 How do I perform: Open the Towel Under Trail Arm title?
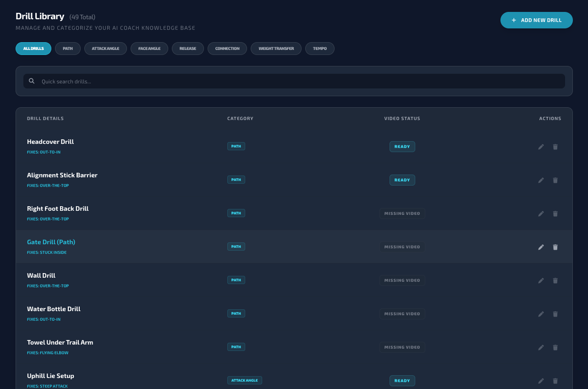tap(60, 342)
